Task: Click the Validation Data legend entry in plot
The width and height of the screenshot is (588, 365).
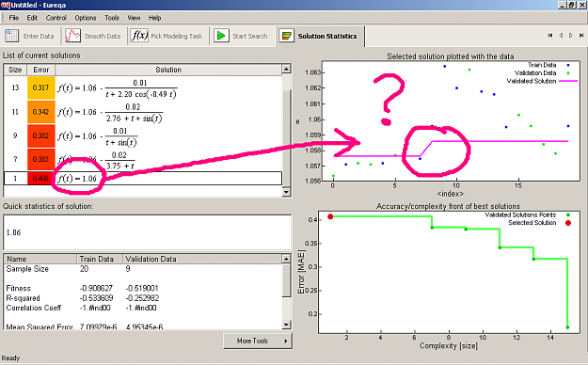Action: click(542, 73)
